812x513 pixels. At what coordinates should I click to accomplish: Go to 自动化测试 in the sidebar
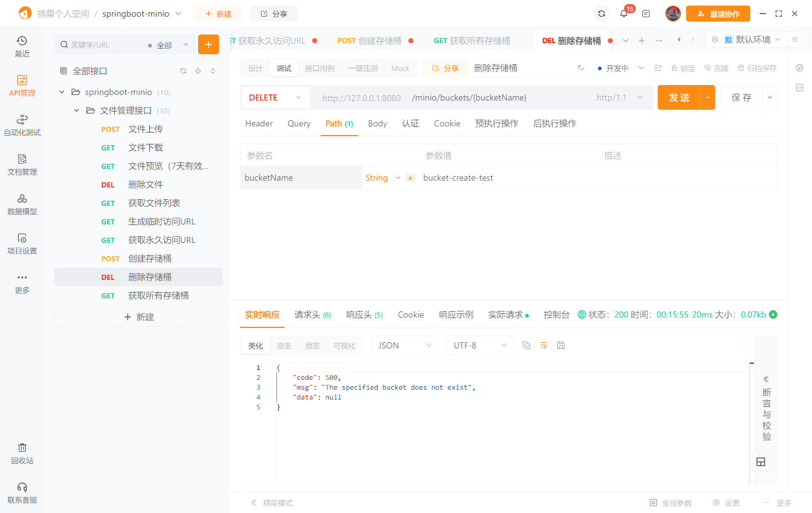coord(22,125)
